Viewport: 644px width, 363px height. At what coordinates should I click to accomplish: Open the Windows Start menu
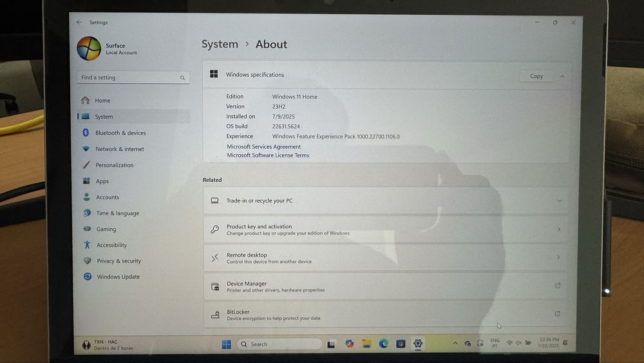click(226, 344)
